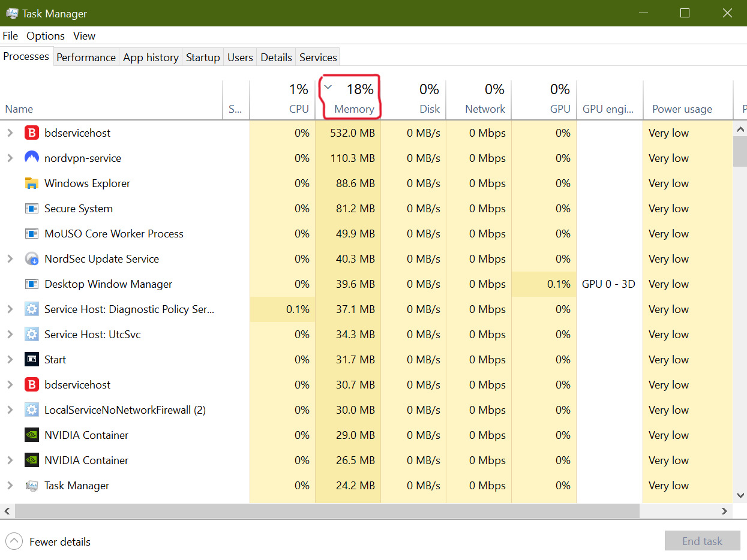Sort by the Disk column header
Image resolution: width=747 pixels, height=560 pixels.
[x=413, y=100]
